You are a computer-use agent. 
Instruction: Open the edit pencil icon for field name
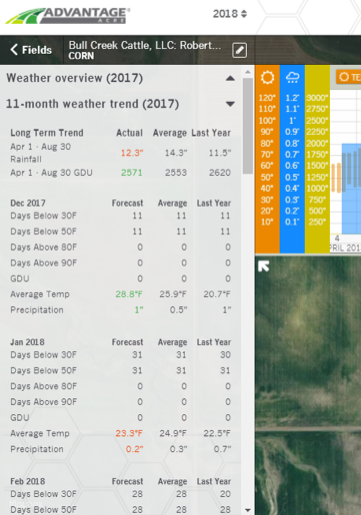pyautogui.click(x=239, y=50)
